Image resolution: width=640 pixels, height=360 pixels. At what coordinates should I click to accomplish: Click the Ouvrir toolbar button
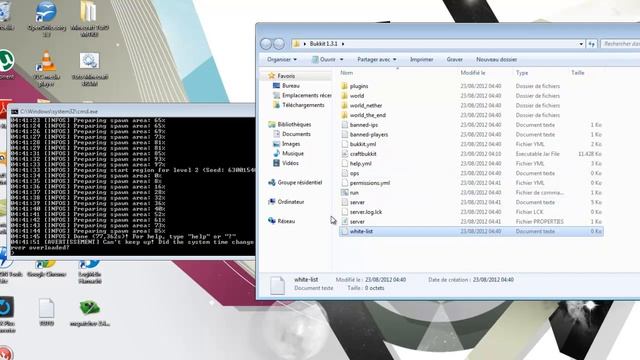point(324,60)
